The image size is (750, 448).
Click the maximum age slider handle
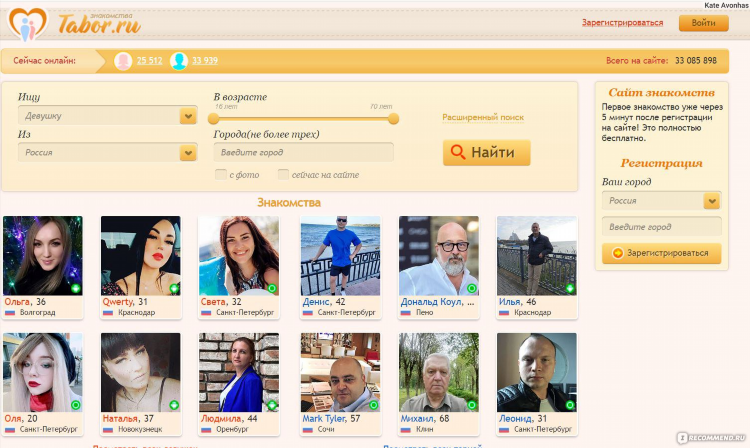pyautogui.click(x=393, y=119)
